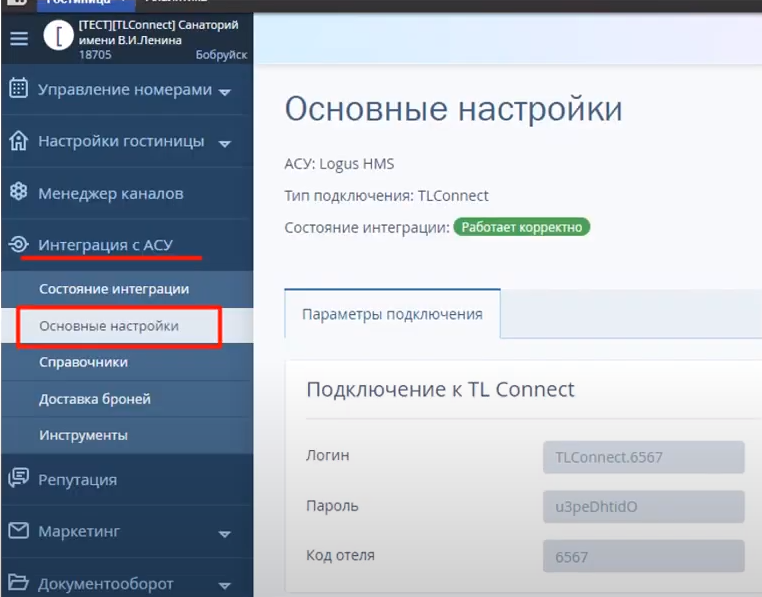Expand the Настройки гостиницы dropdown arrow

(x=224, y=143)
